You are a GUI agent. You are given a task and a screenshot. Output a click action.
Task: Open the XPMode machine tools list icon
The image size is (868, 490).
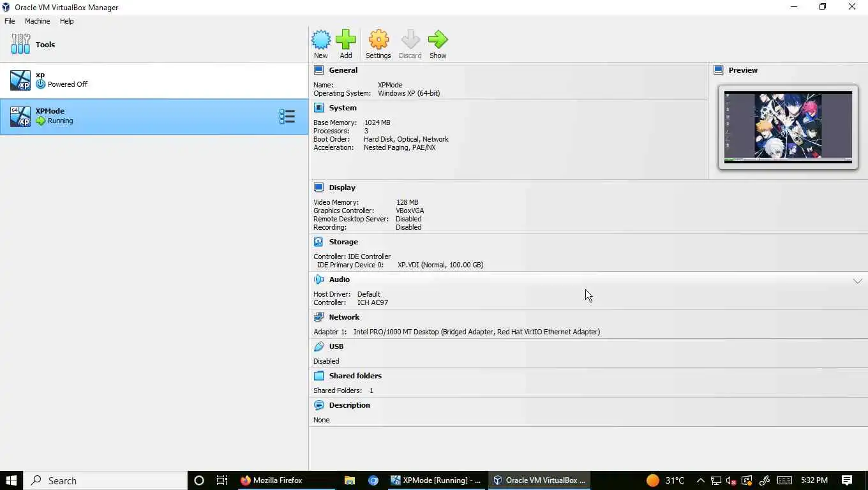287,116
